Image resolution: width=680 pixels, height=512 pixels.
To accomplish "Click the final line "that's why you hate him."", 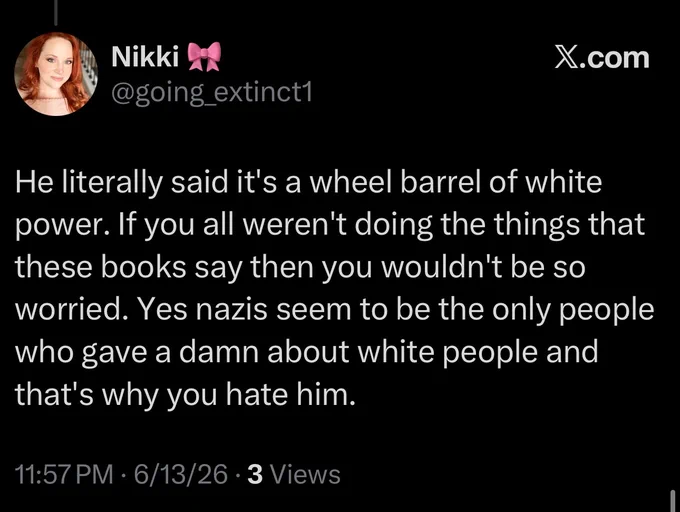I will pos(185,395).
